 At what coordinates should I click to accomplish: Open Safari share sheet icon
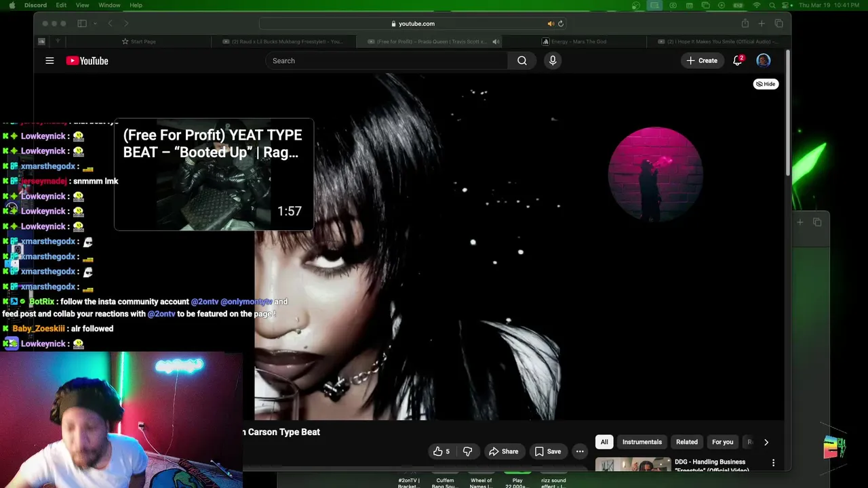point(745,24)
